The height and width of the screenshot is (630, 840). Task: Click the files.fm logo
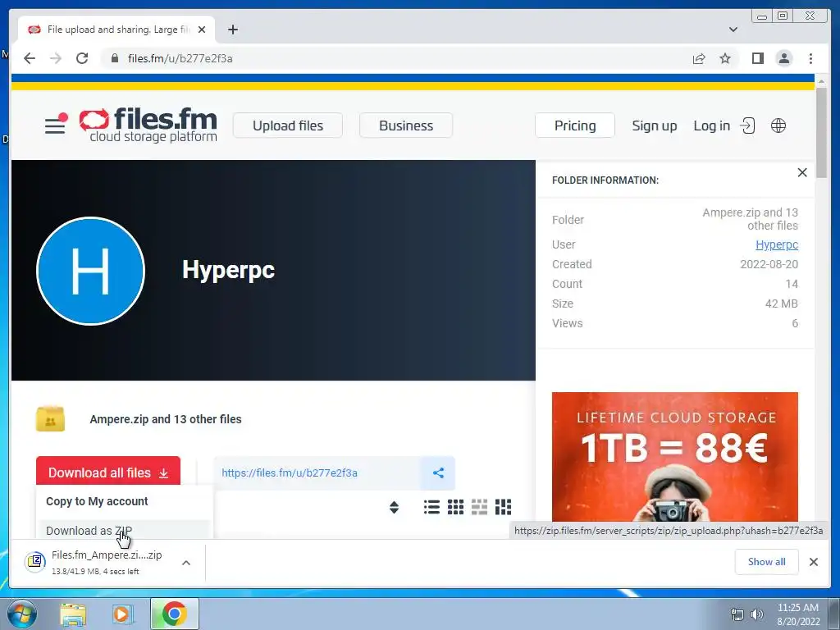point(148,126)
